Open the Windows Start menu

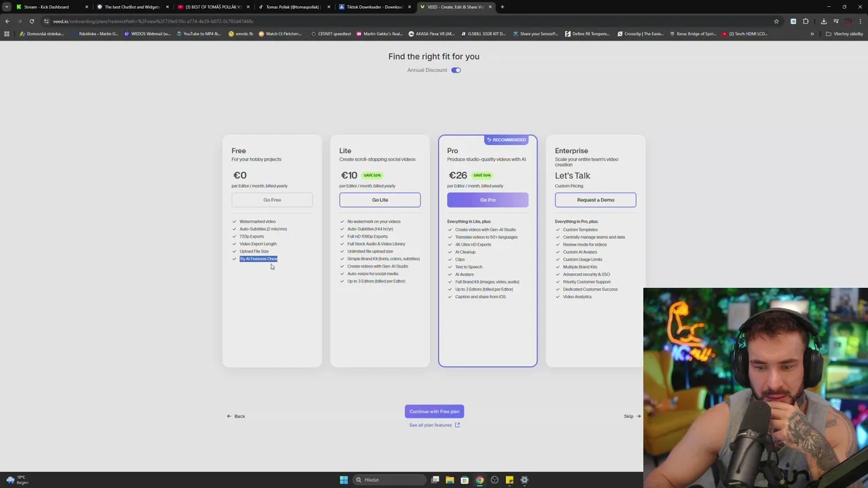[x=344, y=480]
